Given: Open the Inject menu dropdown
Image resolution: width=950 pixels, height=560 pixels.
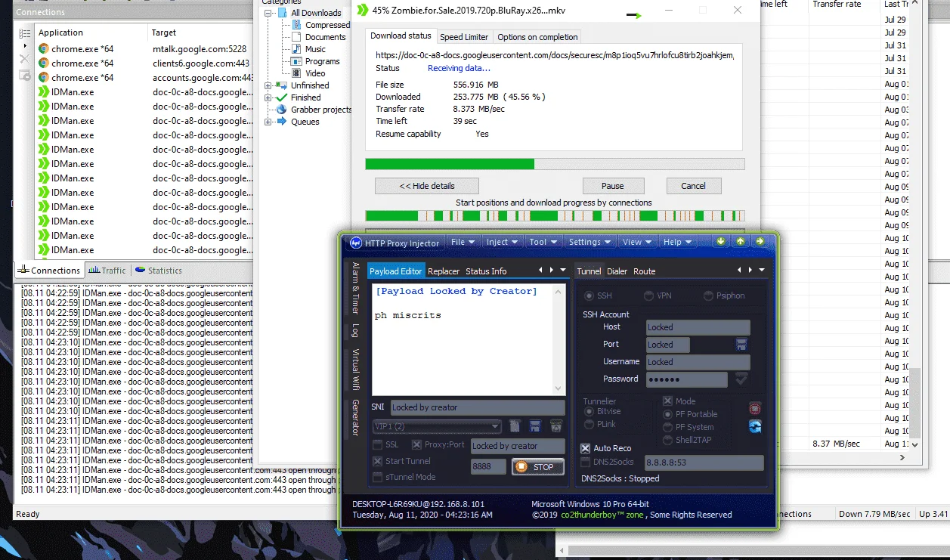Looking at the screenshot, I should click(502, 242).
